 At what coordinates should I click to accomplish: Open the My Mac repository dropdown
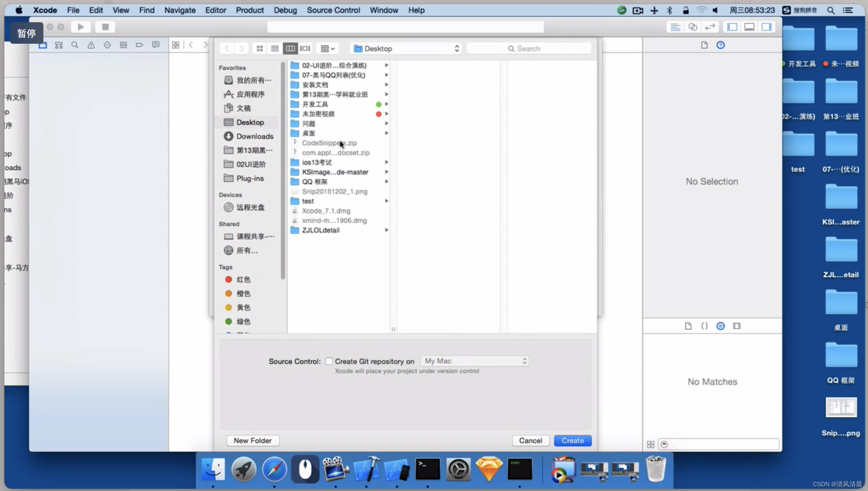(475, 361)
